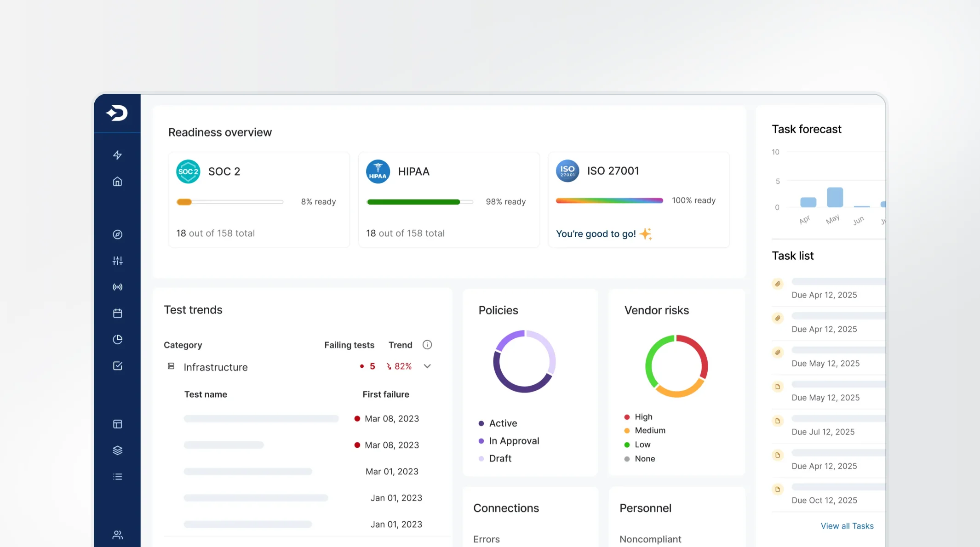Screen dimensions: 980x547
Task: Open the SOC 2 readiness card
Action: pos(259,200)
